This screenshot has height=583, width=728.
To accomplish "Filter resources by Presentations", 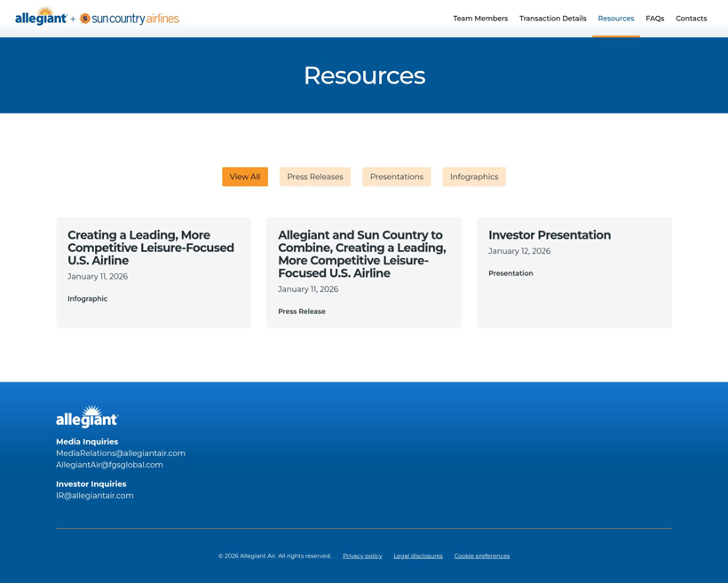I will [x=396, y=177].
